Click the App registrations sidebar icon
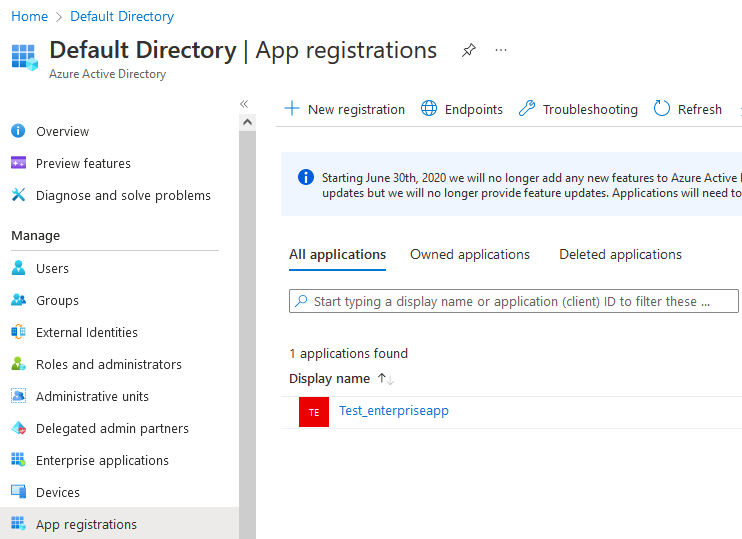The height and width of the screenshot is (539, 742). [x=18, y=523]
